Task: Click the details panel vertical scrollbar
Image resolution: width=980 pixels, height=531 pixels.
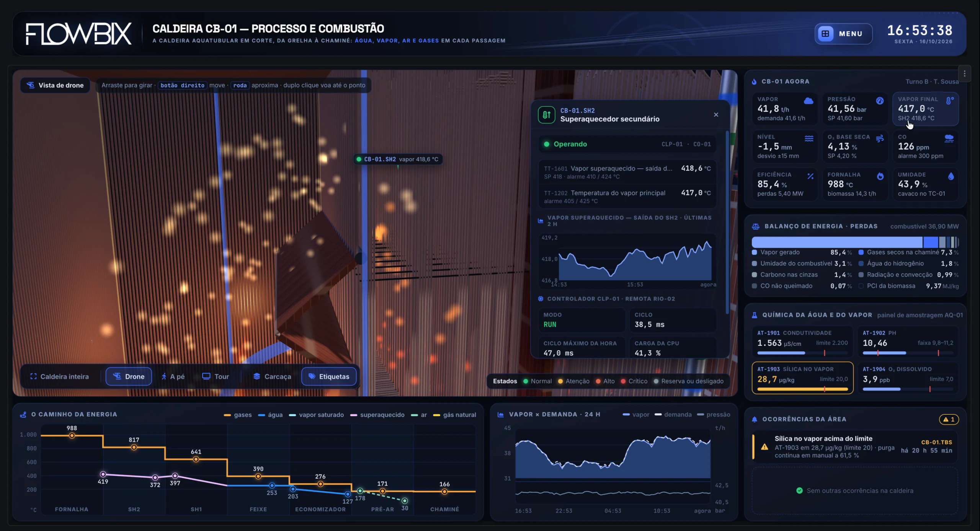Action: click(727, 222)
